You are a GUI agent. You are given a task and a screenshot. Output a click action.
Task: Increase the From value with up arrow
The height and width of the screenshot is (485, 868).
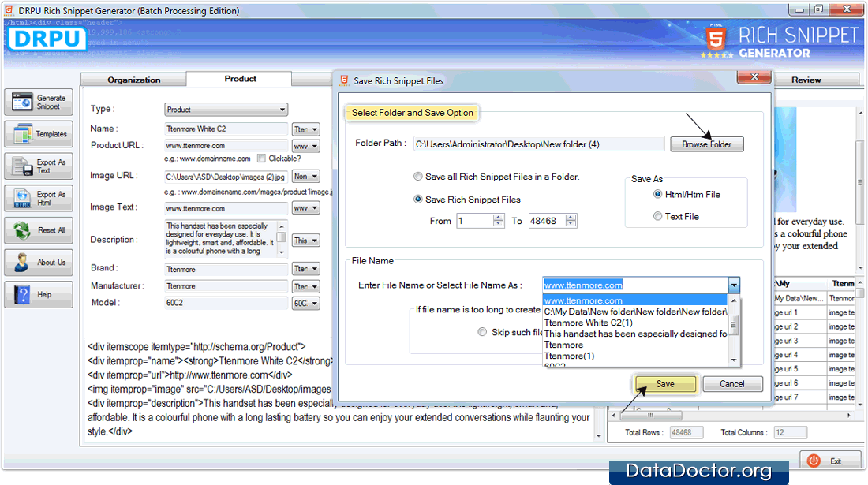(498, 218)
